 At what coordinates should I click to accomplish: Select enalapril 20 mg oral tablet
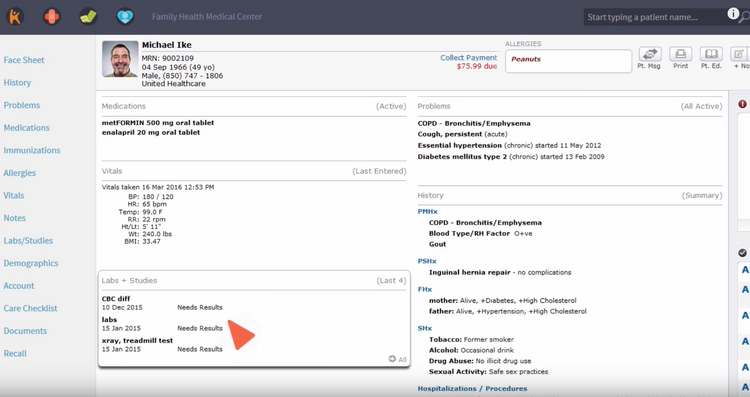pos(151,132)
